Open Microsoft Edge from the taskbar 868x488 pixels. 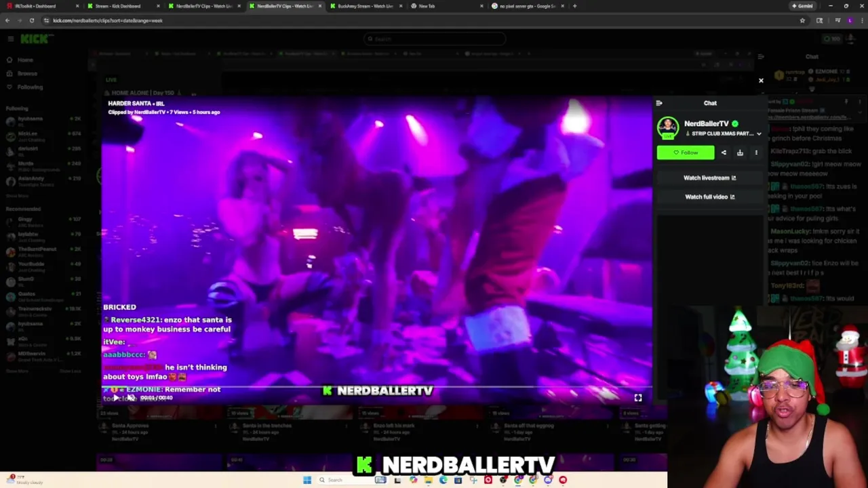pyautogui.click(x=443, y=480)
